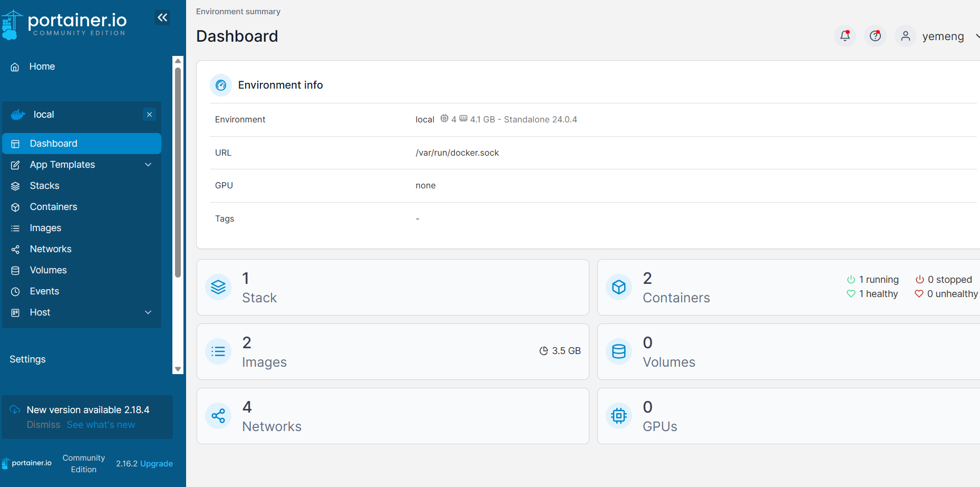
Task: Expand the App Templates submenu chevron
Action: click(x=148, y=165)
